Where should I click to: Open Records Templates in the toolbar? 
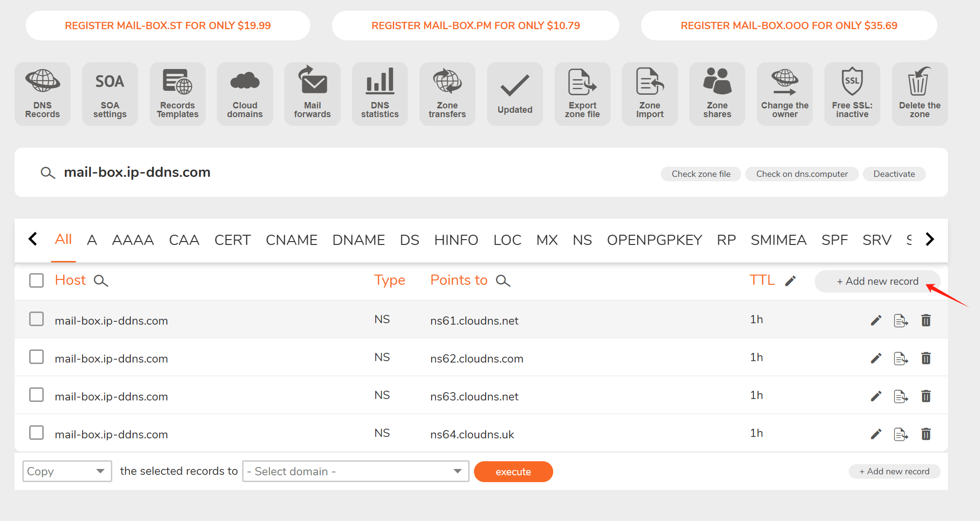[x=177, y=94]
